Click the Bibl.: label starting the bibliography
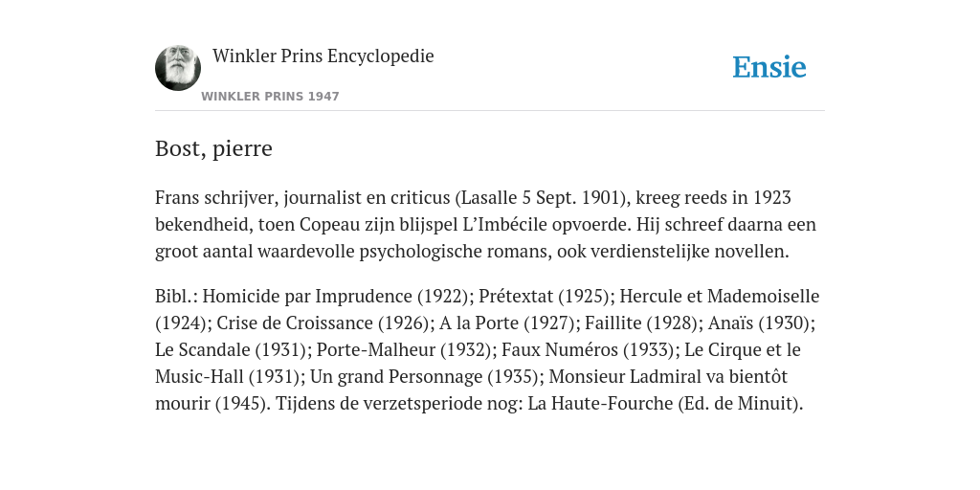Viewport: 980px width, 490px height. pyautogui.click(x=176, y=296)
